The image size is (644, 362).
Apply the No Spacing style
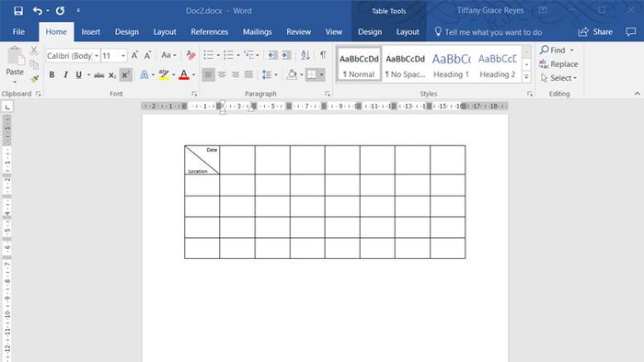(405, 65)
